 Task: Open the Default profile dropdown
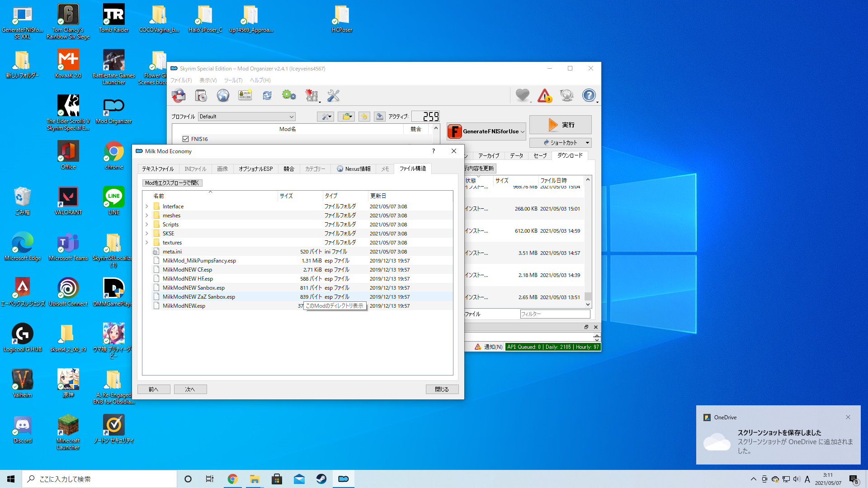pyautogui.click(x=247, y=117)
